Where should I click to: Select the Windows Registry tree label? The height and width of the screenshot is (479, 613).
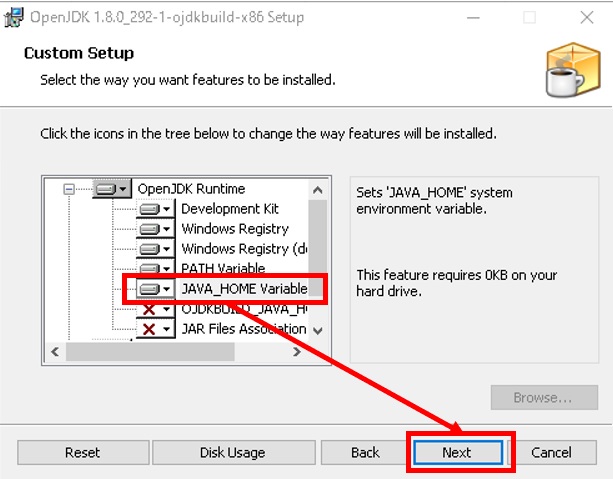point(235,229)
